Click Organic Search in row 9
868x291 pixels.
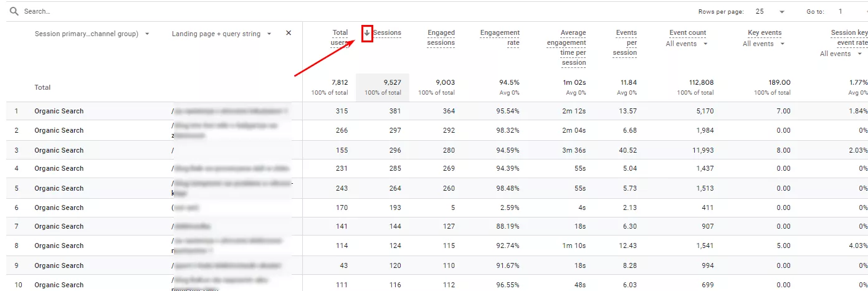[x=59, y=265]
